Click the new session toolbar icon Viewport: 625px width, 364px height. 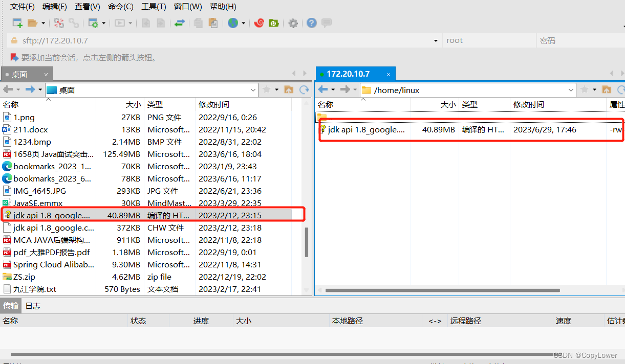click(17, 23)
